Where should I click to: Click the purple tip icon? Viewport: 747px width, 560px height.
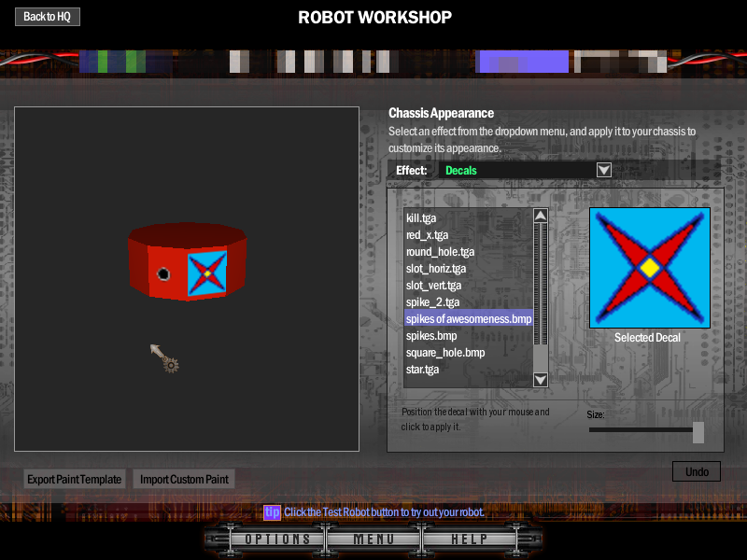272,512
